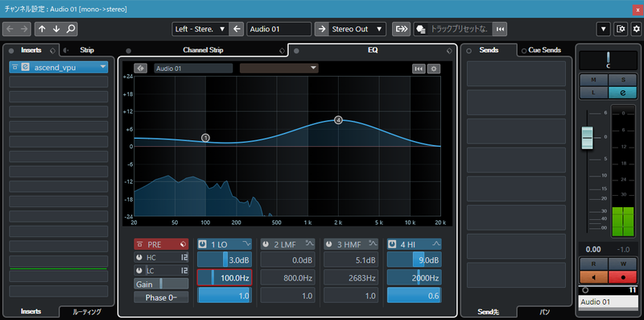Screen dimensions: 644x320
Task: Open the ルーティング bottom tab
Action: point(87,312)
